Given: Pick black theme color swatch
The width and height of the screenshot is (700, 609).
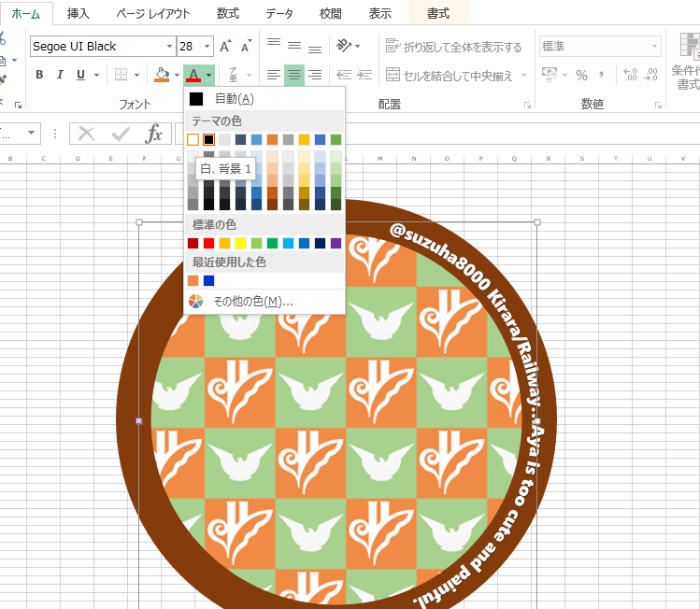Looking at the screenshot, I should coord(208,140).
